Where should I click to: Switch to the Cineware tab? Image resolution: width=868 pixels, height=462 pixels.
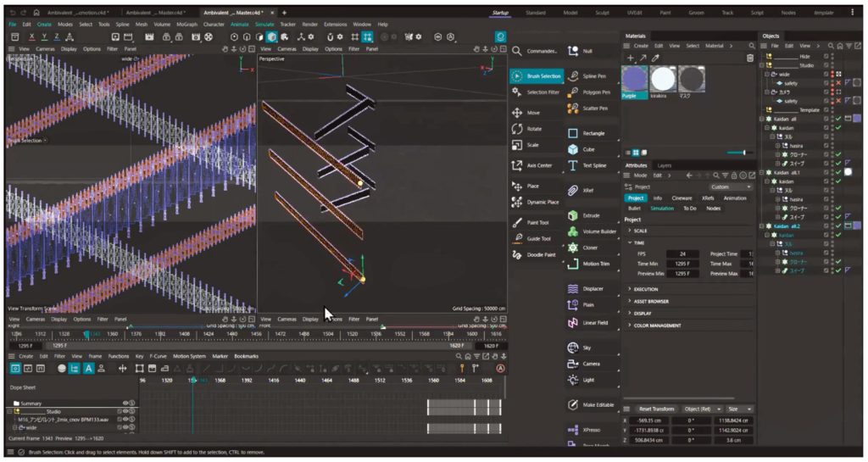(x=682, y=198)
